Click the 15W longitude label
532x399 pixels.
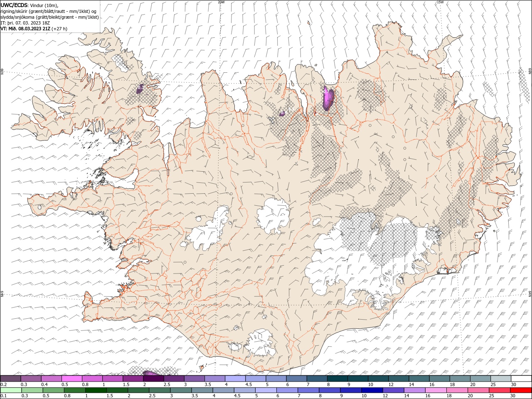(x=440, y=2)
